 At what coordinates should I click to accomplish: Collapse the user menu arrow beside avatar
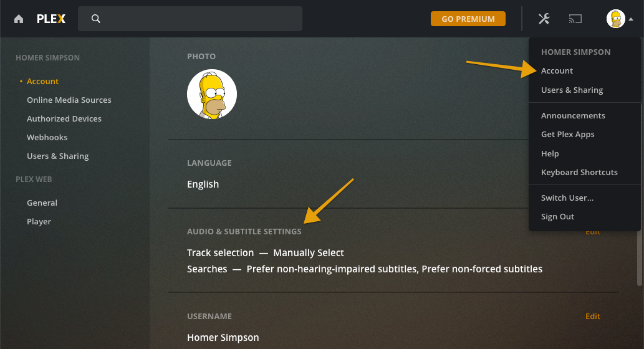pyautogui.click(x=631, y=19)
